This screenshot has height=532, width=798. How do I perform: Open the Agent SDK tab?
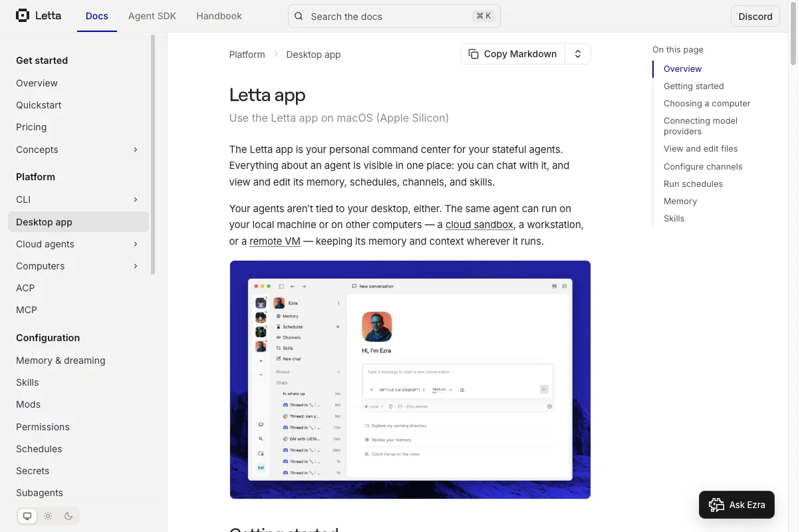click(x=152, y=16)
